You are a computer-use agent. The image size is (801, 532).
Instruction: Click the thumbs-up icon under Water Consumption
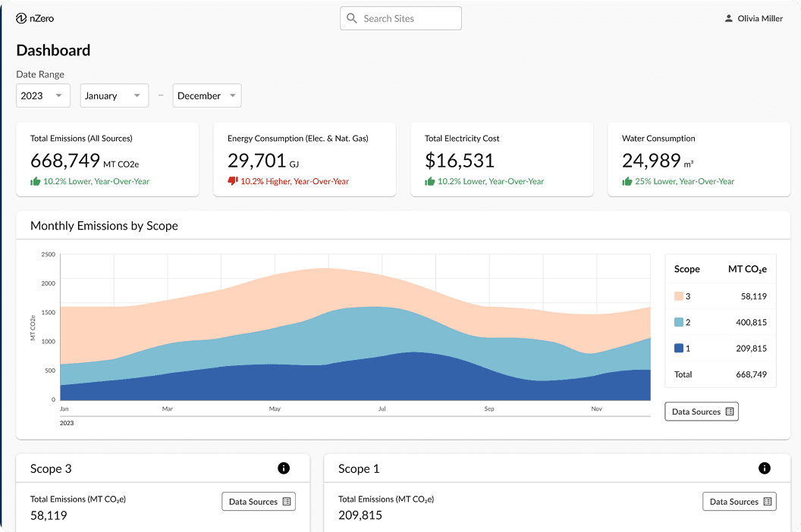tap(627, 181)
